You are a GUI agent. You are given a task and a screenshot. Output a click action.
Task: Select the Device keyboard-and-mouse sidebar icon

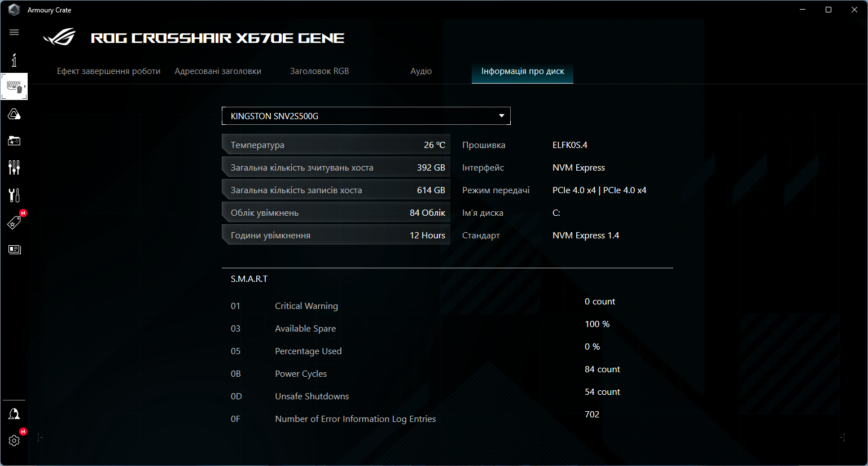pyautogui.click(x=14, y=86)
